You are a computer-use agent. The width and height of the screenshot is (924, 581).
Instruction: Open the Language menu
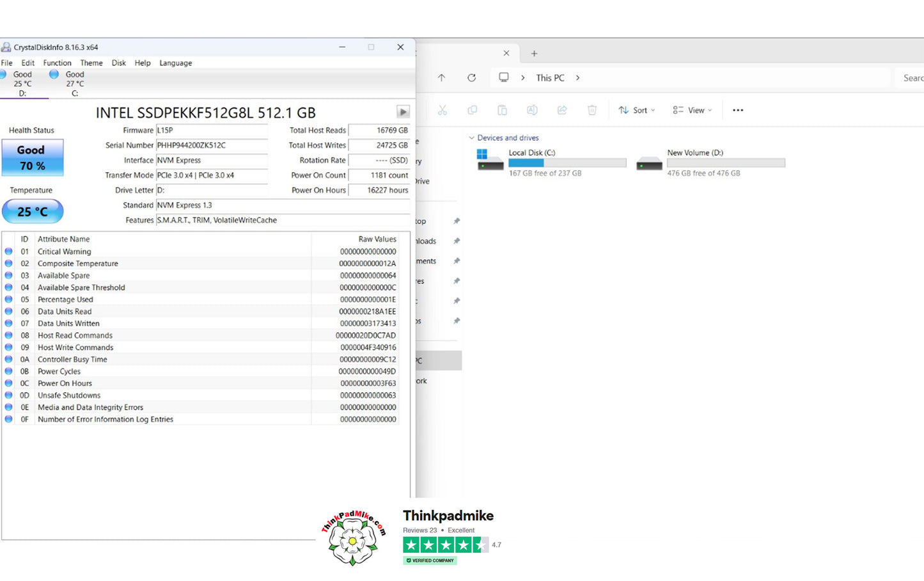point(176,63)
